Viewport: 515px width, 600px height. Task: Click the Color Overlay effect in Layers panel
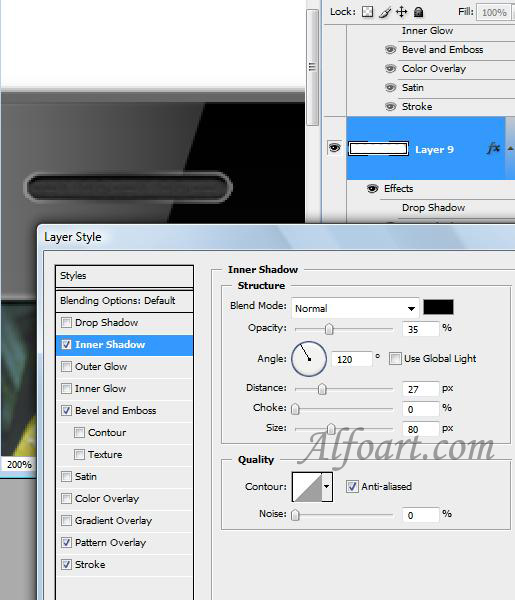(434, 69)
